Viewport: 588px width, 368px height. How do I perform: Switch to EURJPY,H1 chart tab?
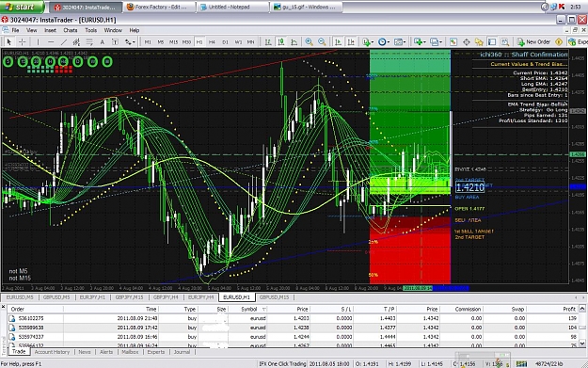[x=92, y=297]
